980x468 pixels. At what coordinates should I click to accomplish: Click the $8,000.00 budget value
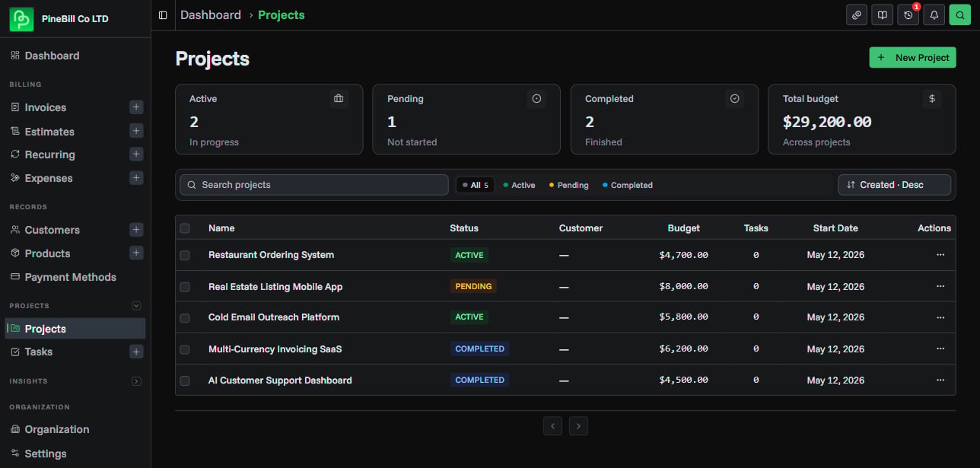pos(683,287)
